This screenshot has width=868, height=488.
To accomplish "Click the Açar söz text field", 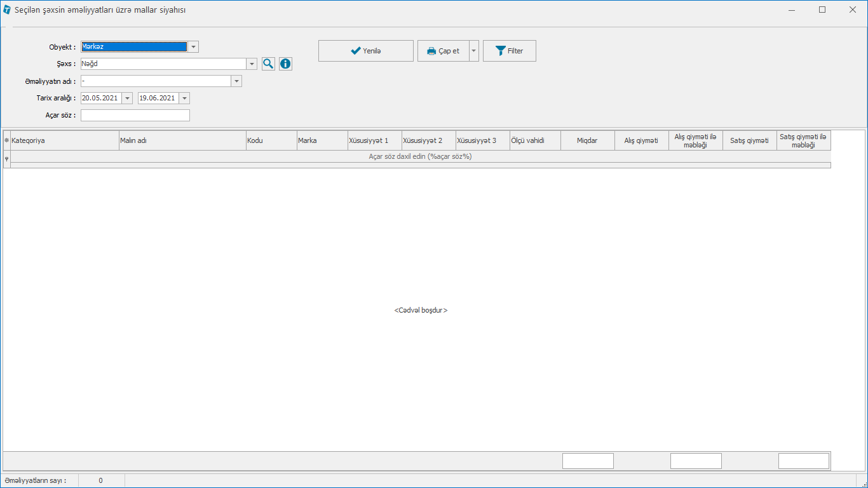I will tap(135, 115).
